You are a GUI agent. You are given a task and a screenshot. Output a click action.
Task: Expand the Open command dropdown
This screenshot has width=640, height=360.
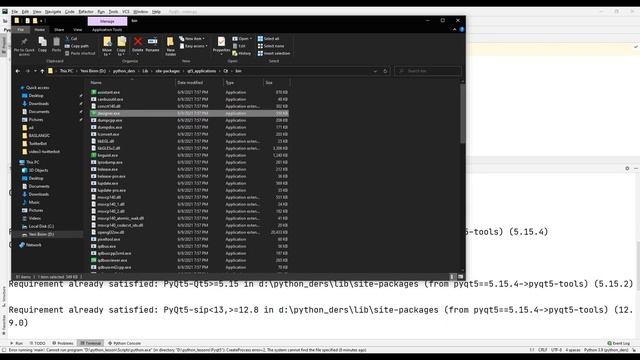click(x=251, y=38)
